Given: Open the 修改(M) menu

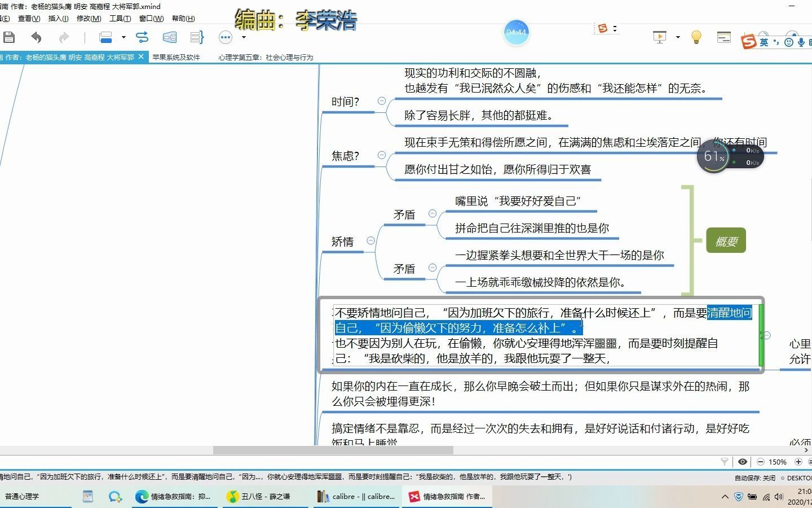Looking at the screenshot, I should pyautogui.click(x=89, y=19).
